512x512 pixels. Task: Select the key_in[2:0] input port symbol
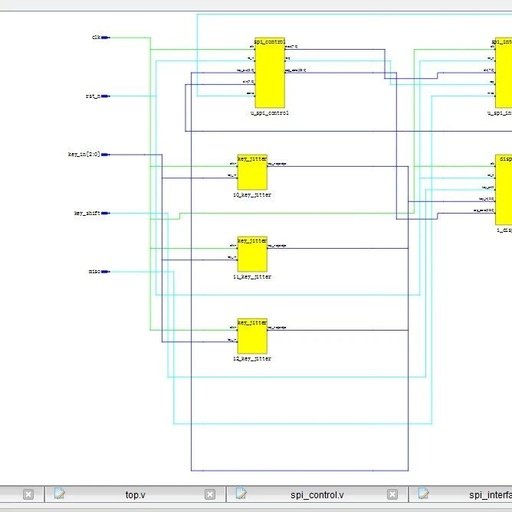105,155
